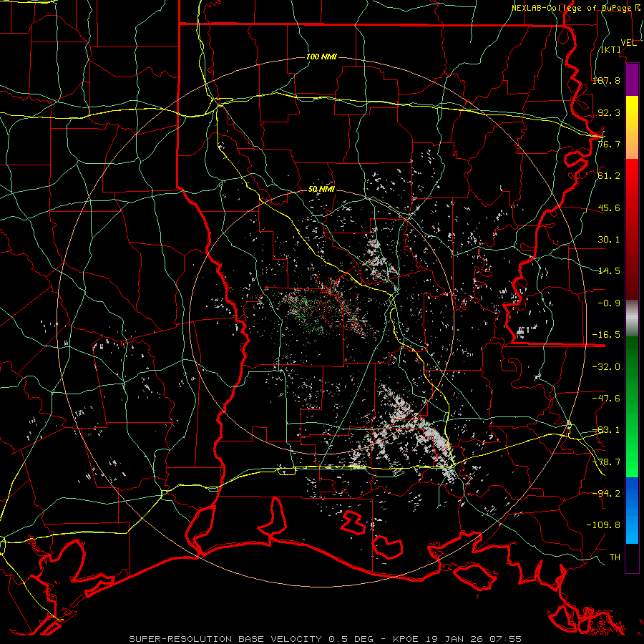The height and width of the screenshot is (644, 644).
Task: Click the "50 NMI" range ring label
Action: (321, 190)
